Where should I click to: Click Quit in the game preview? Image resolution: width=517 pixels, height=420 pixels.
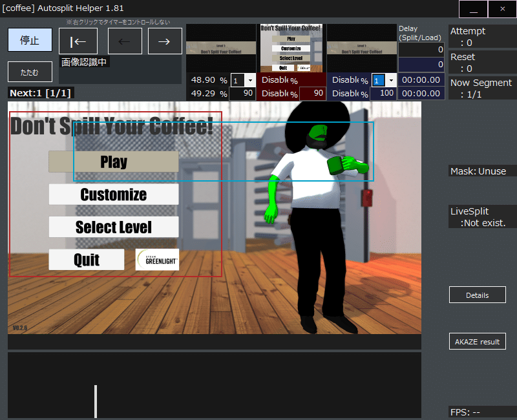pyautogui.click(x=87, y=260)
